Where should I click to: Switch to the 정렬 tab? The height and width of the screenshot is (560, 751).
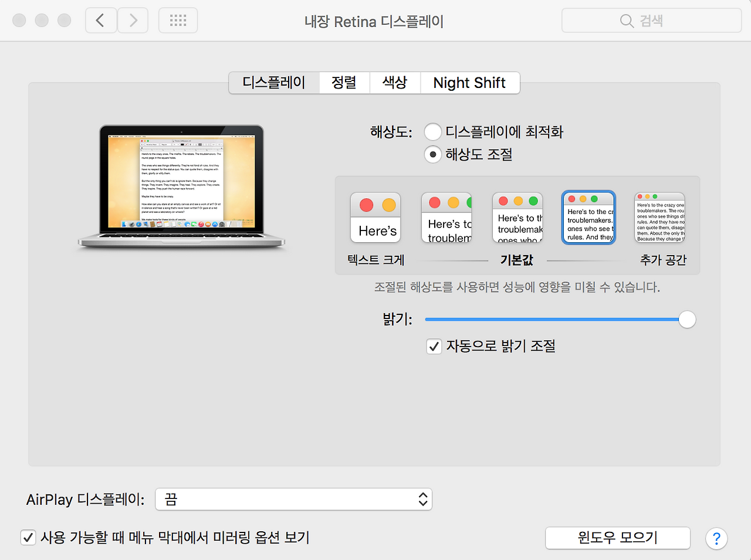[x=344, y=83]
